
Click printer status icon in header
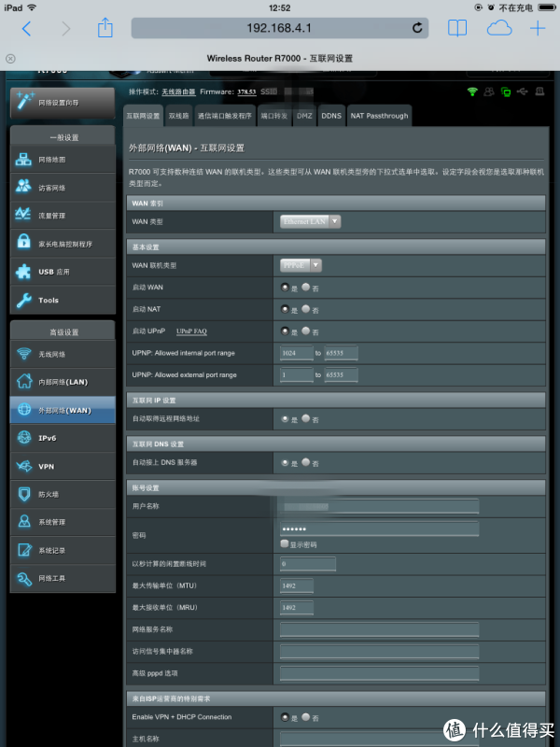(539, 91)
